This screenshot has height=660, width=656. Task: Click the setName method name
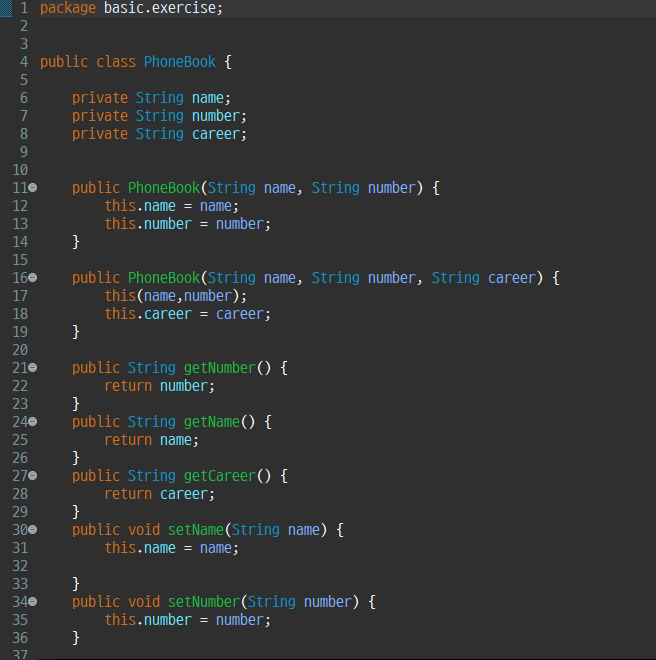pos(196,530)
